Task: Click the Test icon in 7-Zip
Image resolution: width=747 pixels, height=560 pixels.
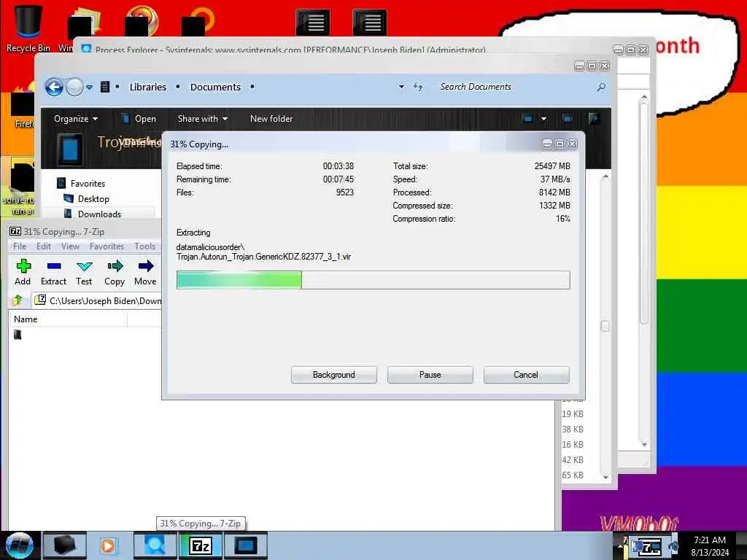Action: point(84,273)
